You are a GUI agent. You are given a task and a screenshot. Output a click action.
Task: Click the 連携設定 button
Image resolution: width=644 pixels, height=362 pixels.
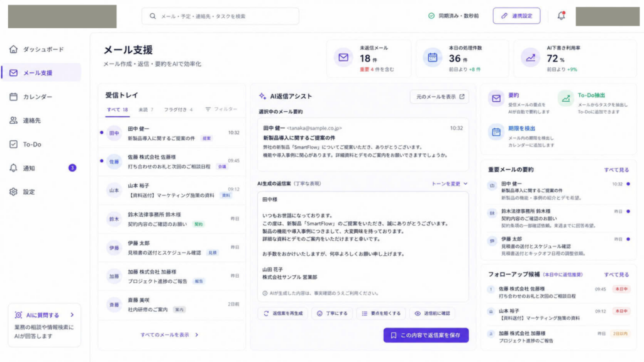(517, 16)
